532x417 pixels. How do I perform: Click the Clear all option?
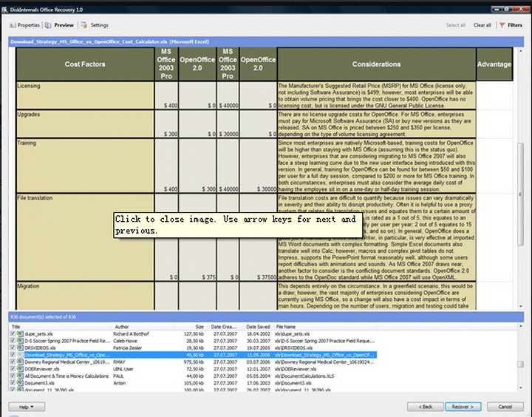click(x=482, y=25)
